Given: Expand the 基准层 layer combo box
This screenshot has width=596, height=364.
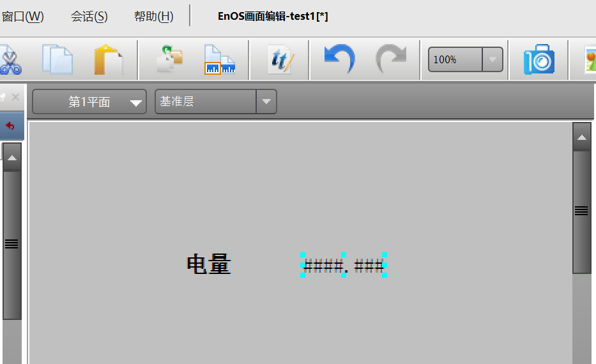Looking at the screenshot, I should click(x=266, y=102).
